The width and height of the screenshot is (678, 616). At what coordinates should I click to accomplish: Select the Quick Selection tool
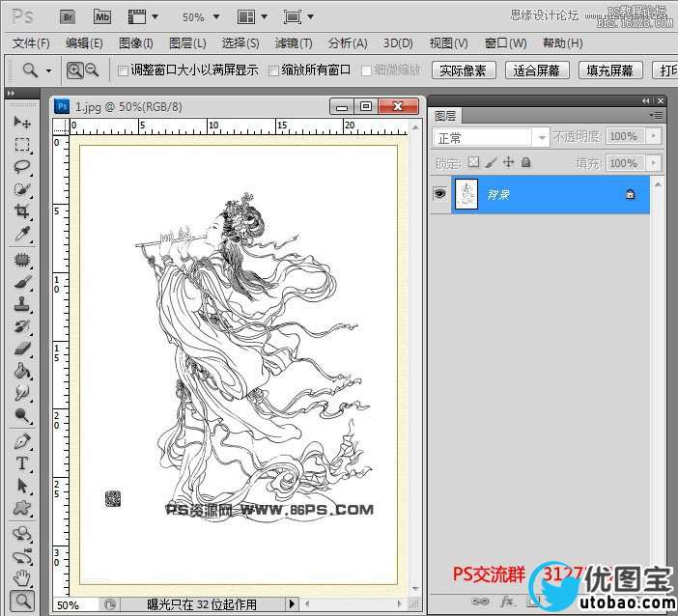pyautogui.click(x=21, y=189)
